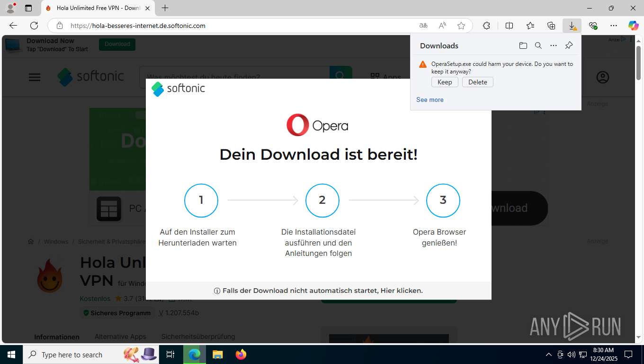Launch Firefox from the taskbar
The width and height of the screenshot is (644, 364).
[241, 355]
